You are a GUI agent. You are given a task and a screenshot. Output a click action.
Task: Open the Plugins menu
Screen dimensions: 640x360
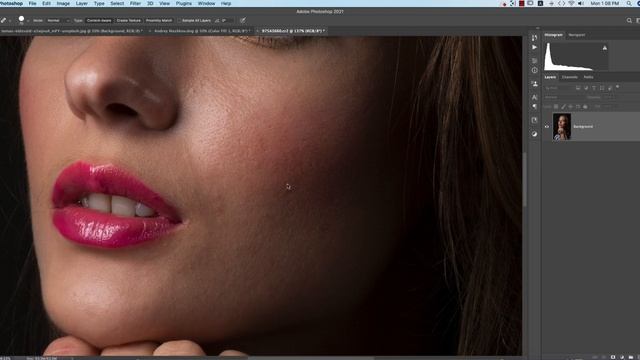184,3
